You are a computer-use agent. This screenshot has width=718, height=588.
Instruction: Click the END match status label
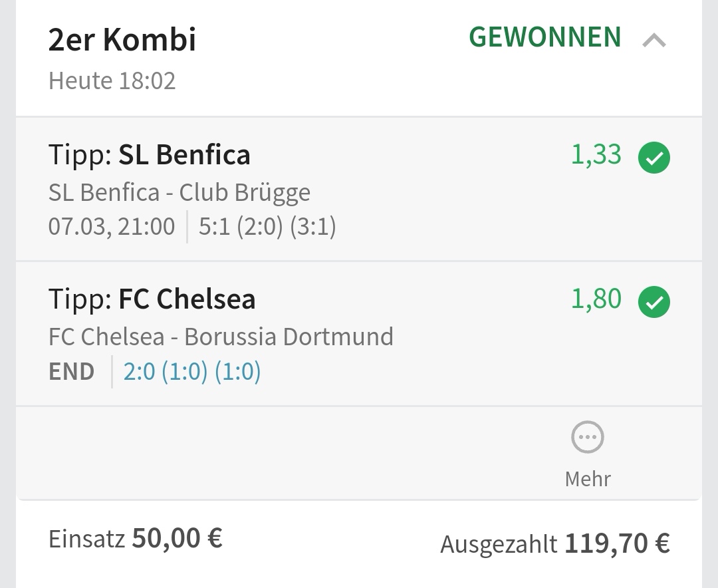71,372
